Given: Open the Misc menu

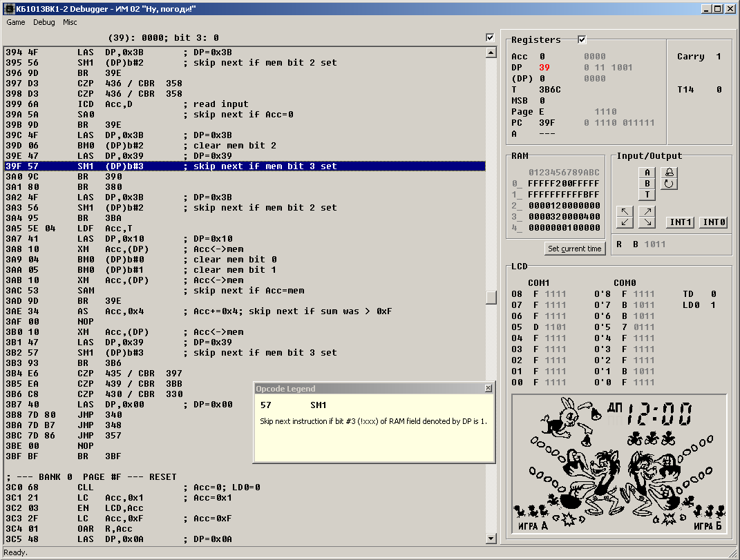Looking at the screenshot, I should point(70,22).
